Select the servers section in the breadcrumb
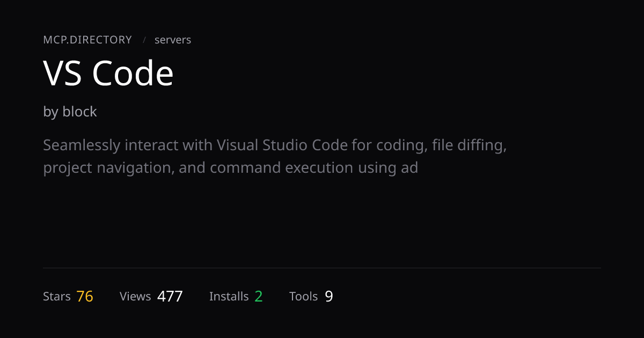 [173, 40]
